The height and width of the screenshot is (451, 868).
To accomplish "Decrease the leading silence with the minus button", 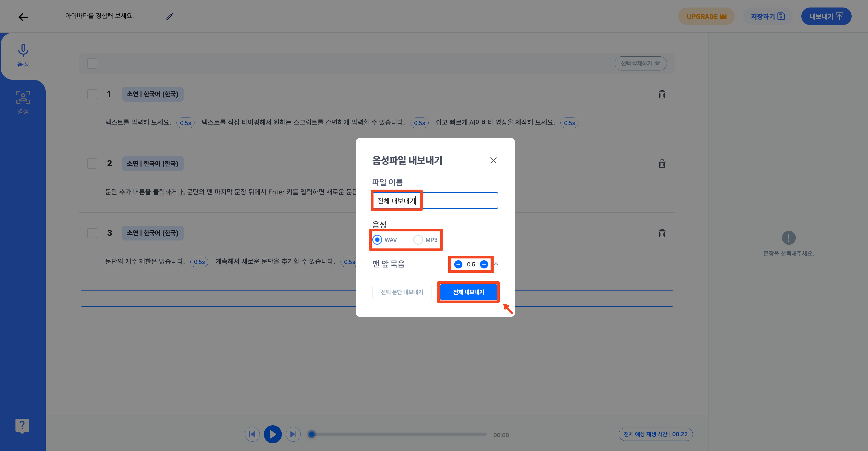I will tap(458, 264).
